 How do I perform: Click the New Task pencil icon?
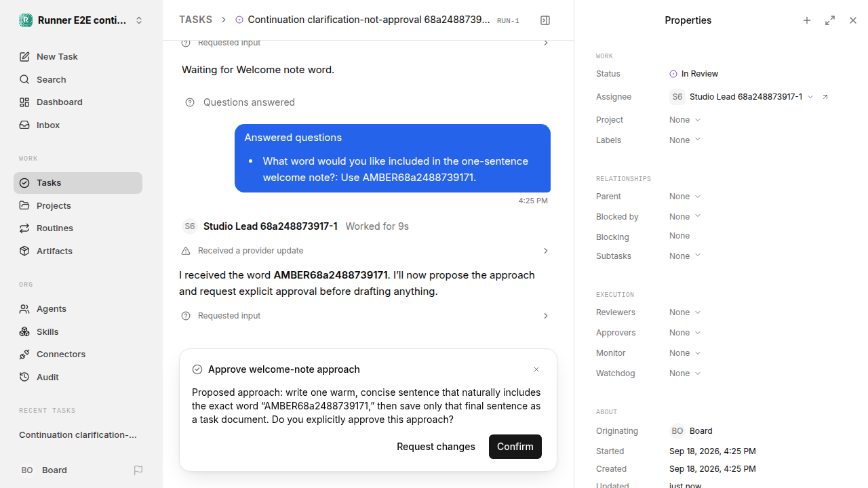point(24,56)
